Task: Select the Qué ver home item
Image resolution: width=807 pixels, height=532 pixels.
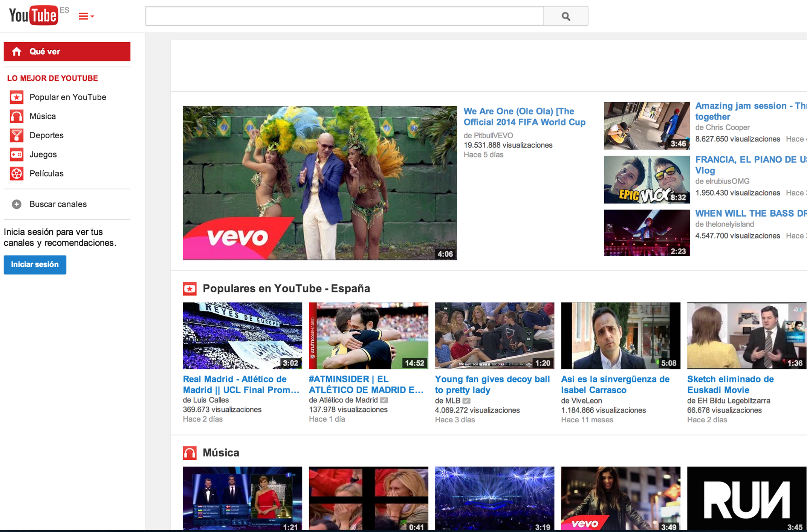Action: coord(67,52)
